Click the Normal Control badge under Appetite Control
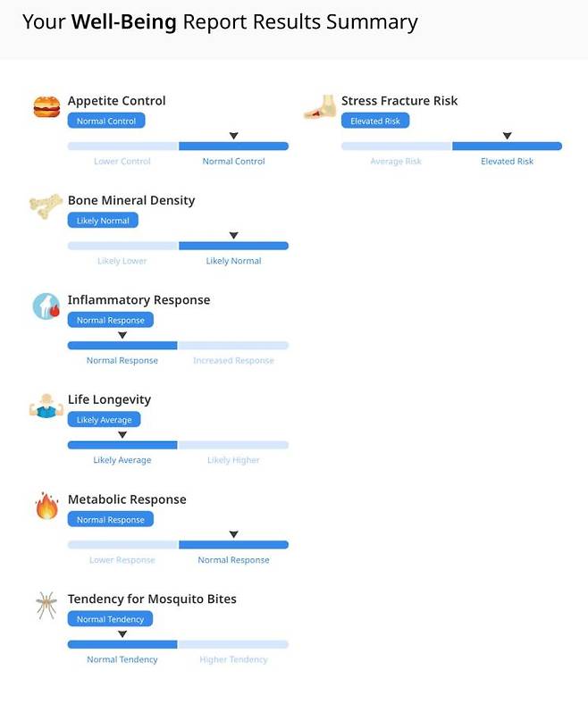 coord(106,121)
